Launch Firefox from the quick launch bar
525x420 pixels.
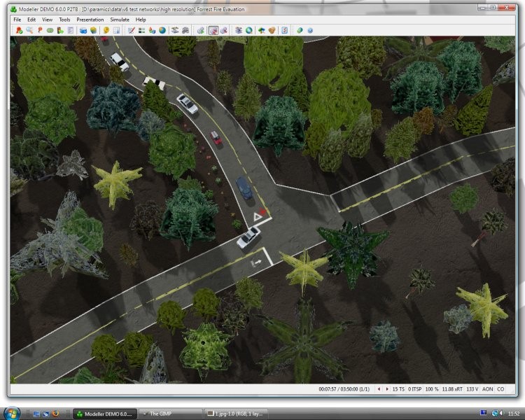click(x=55, y=414)
